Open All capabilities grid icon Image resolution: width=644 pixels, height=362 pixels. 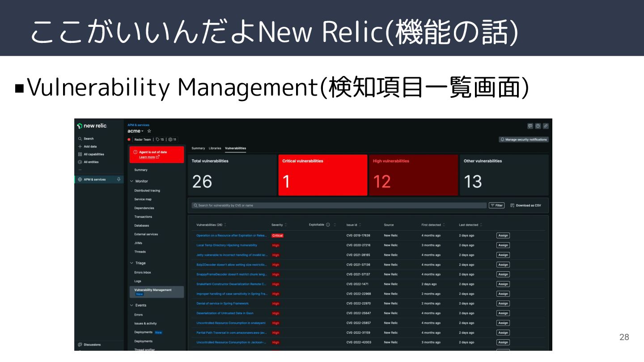[80, 154]
